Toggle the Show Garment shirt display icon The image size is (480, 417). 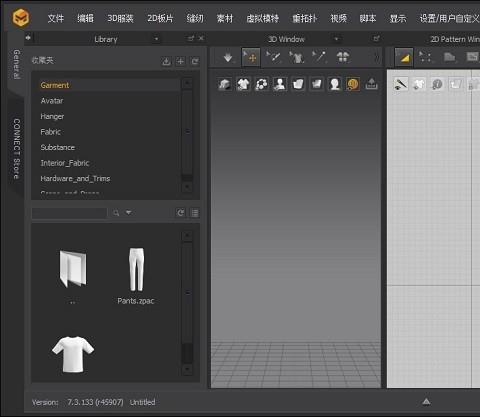[243, 84]
